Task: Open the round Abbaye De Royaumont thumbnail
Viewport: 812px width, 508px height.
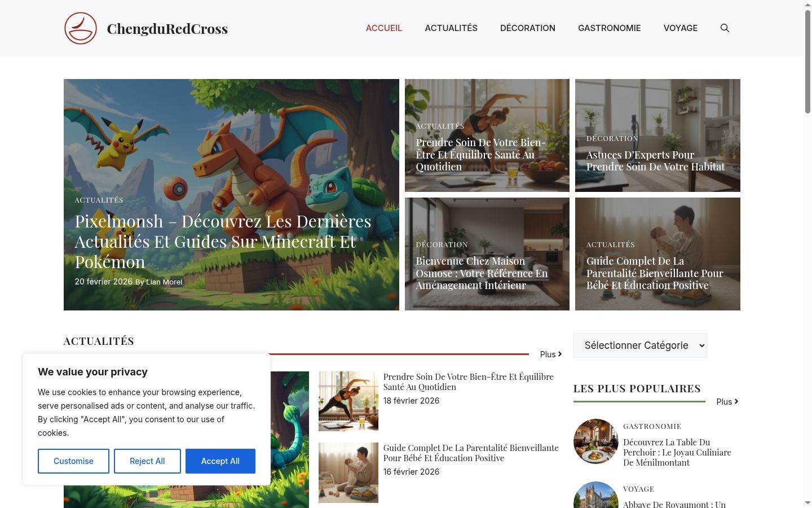Action: (x=596, y=495)
